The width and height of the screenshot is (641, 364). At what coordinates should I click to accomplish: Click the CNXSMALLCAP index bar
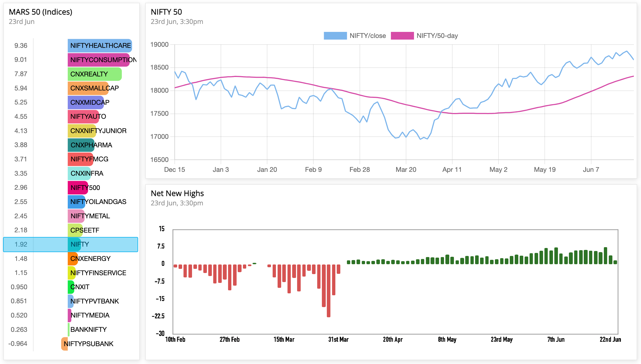tap(88, 88)
